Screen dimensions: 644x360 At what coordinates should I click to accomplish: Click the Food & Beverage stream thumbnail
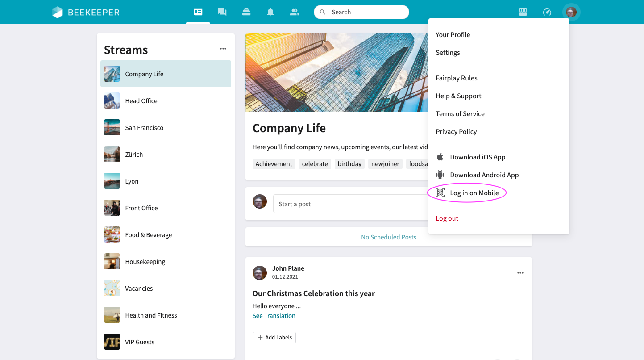pyautogui.click(x=112, y=234)
